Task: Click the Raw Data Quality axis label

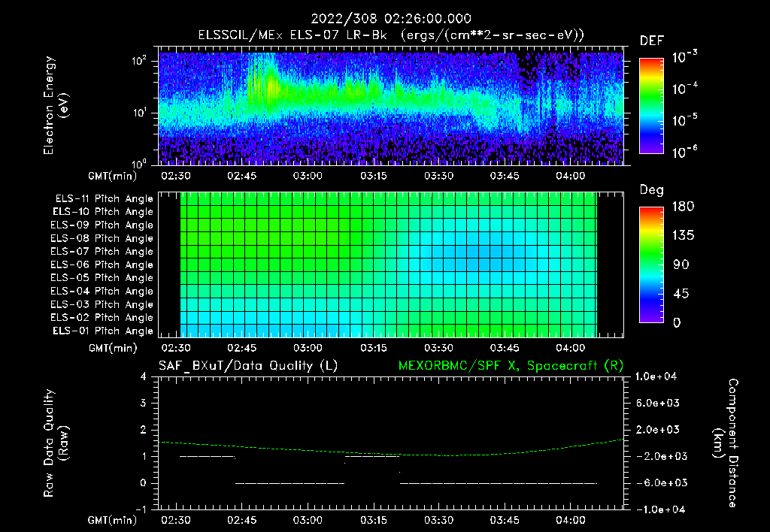Action: click(56, 443)
